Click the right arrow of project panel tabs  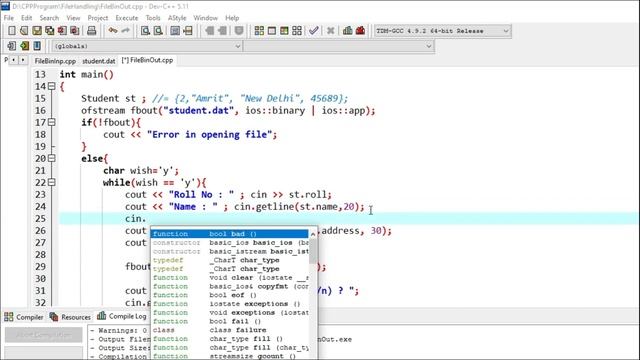click(23, 60)
